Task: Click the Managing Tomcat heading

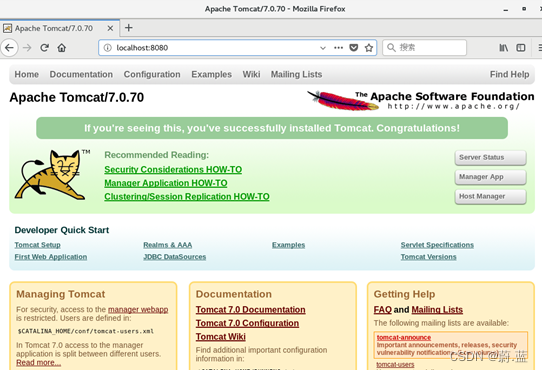Action: pos(61,294)
